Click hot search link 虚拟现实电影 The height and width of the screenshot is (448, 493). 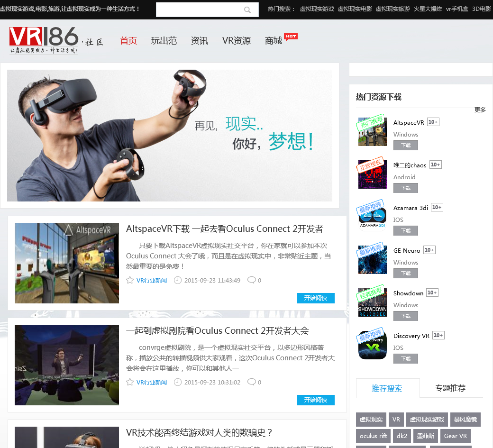click(x=355, y=9)
